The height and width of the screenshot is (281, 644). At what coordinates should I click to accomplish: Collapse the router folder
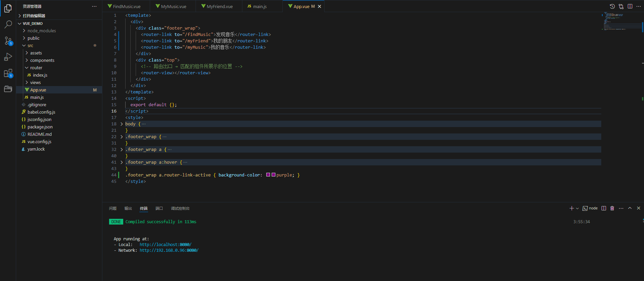click(59, 68)
